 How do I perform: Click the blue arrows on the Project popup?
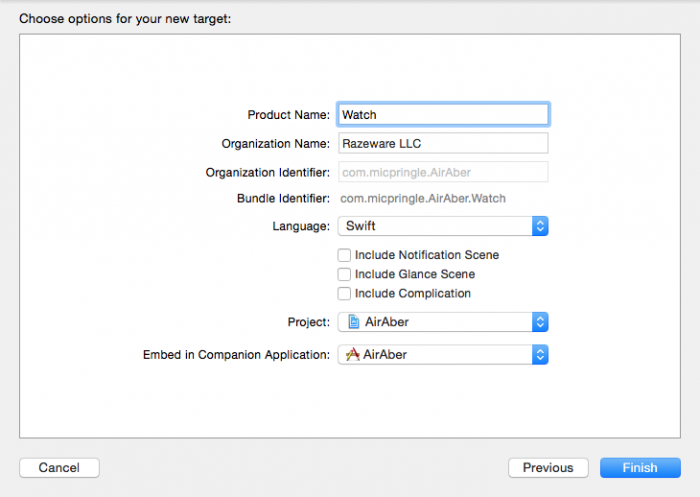pyautogui.click(x=540, y=322)
